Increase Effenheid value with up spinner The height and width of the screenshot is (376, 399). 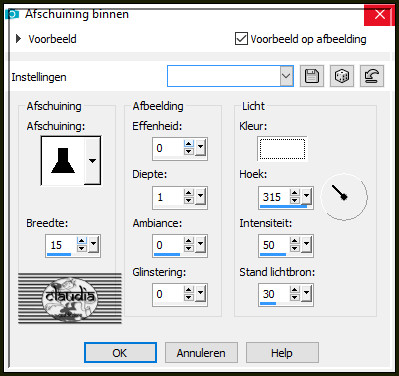coord(189,144)
